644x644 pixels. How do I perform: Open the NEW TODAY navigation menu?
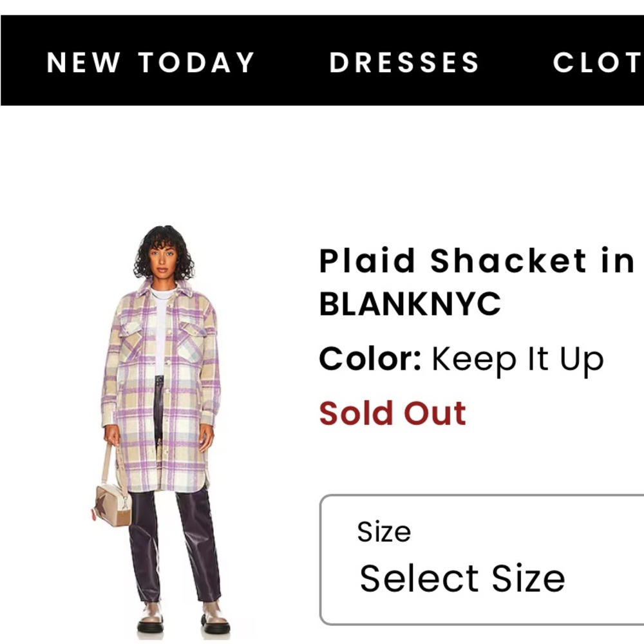click(149, 62)
